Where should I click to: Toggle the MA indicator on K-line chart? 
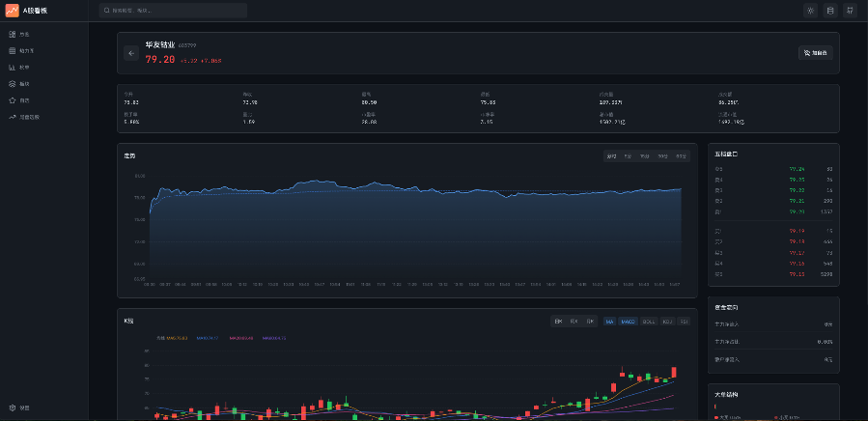point(610,321)
